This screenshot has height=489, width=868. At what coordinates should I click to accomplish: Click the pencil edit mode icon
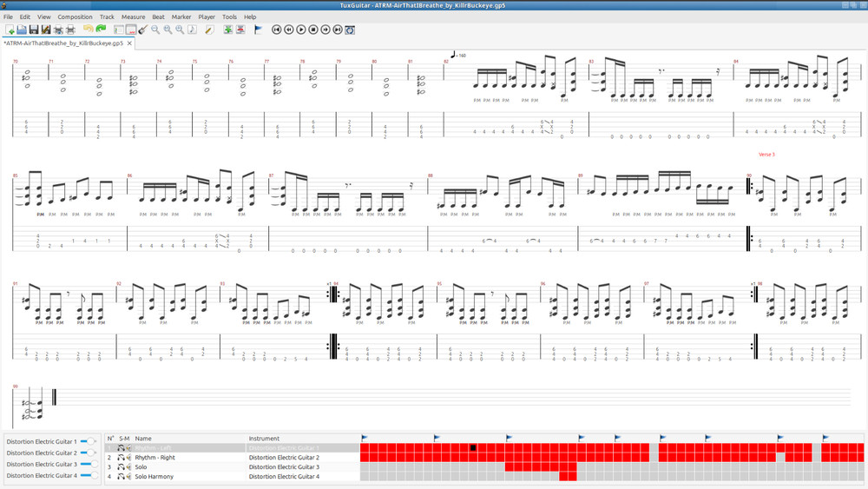209,30
